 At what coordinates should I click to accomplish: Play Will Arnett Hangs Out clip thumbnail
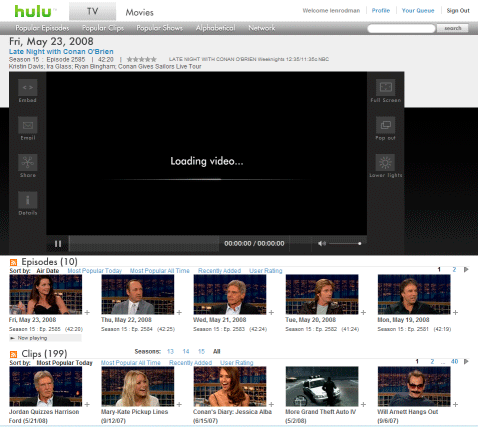(414, 386)
